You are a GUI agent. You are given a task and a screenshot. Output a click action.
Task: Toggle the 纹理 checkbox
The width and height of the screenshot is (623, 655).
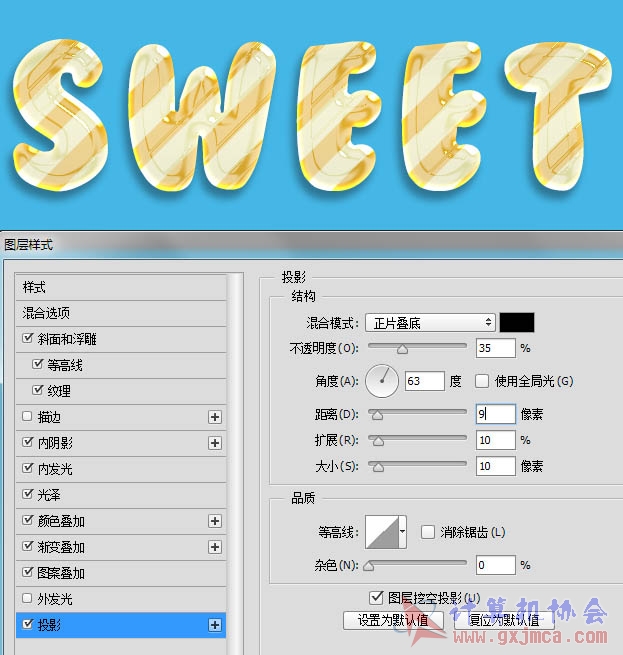click(38, 390)
